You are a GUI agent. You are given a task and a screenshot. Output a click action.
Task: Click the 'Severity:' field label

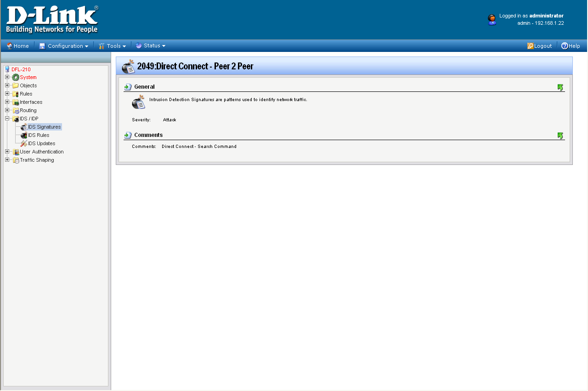click(x=141, y=120)
